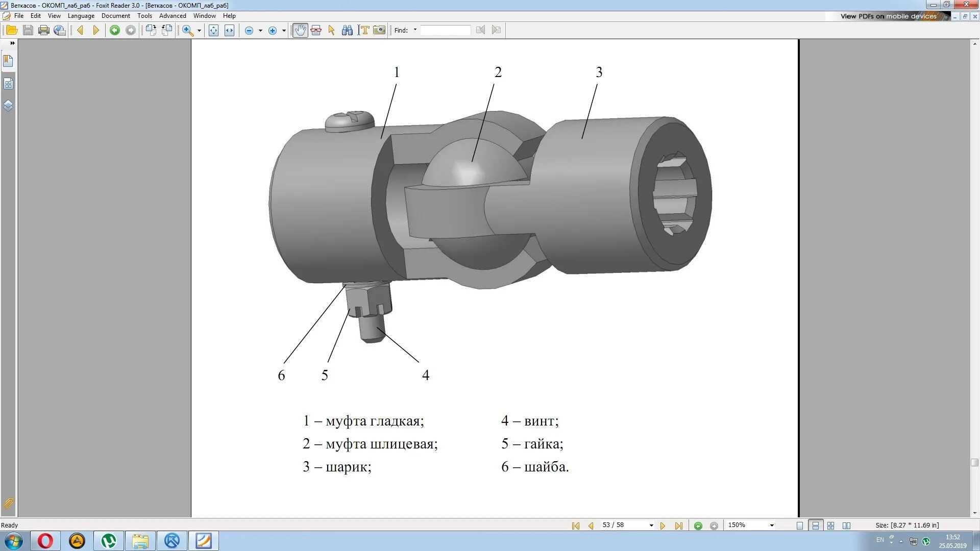Click the Print icon
980x551 pixels.
coord(44,30)
